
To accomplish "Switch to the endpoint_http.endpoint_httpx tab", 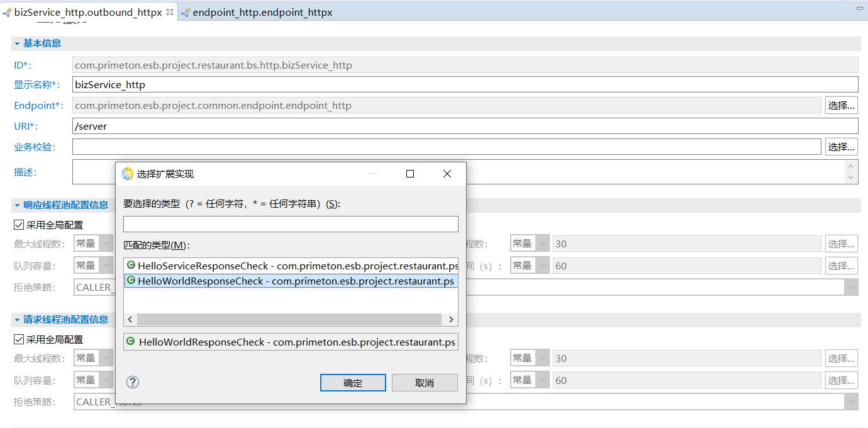I will click(262, 13).
